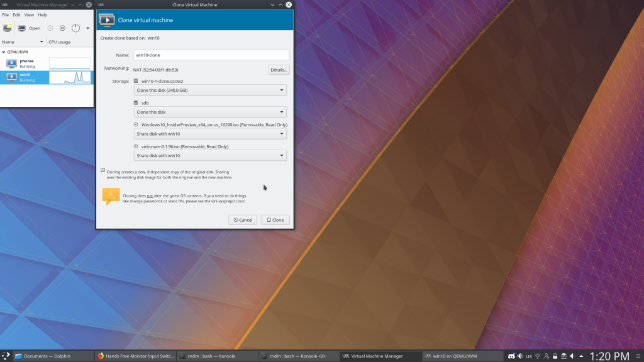The height and width of the screenshot is (362, 644).
Task: Click the volume speaker tray icon
Action: [521, 356]
